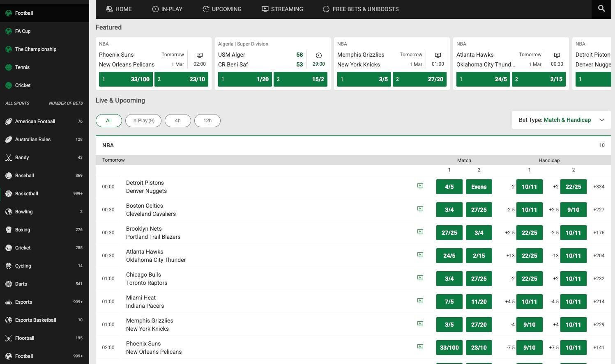This screenshot has width=615, height=364.
Task: Expand more markets +334 for Pistons game
Action: (x=599, y=187)
